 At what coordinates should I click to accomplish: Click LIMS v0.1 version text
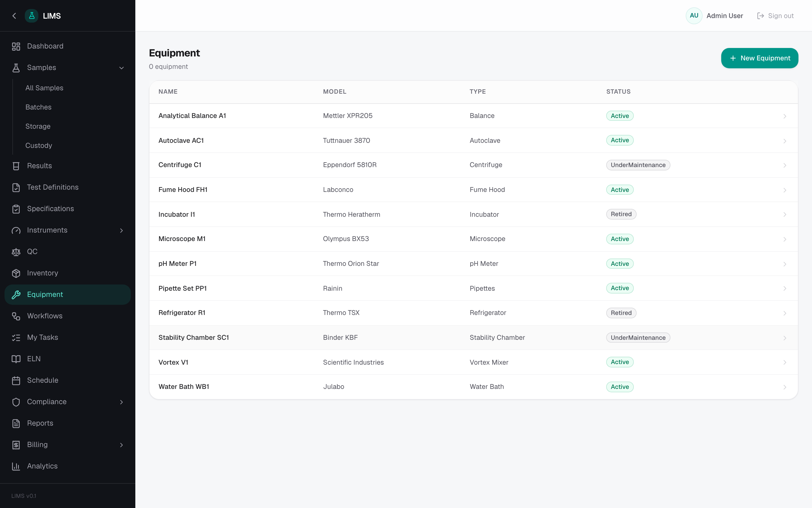[x=24, y=496]
